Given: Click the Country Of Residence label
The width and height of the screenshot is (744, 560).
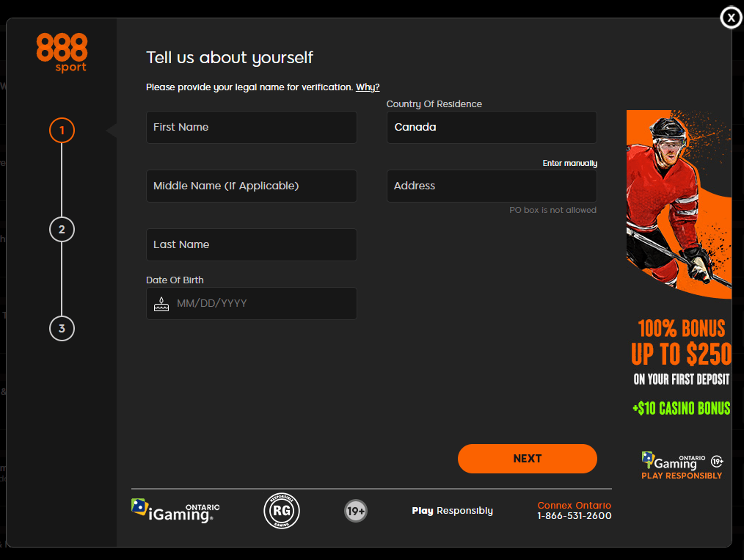Looking at the screenshot, I should (x=434, y=104).
